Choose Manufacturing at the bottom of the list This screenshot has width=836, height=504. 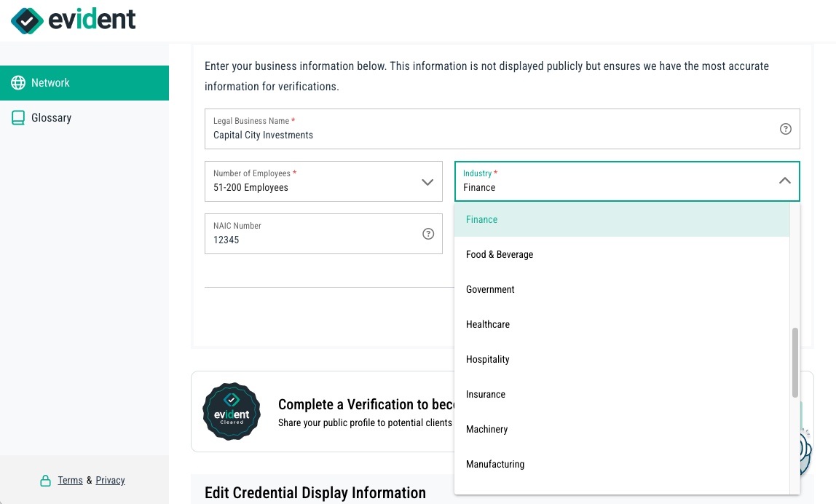[495, 464]
